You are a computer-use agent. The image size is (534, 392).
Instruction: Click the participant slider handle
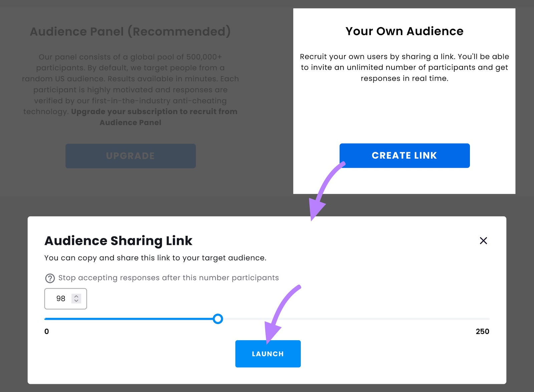coord(218,319)
